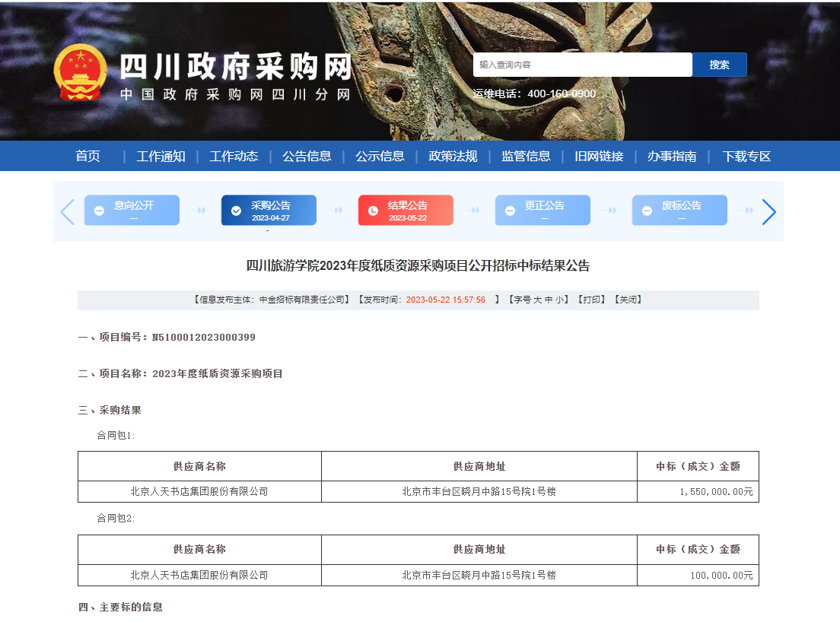Click the 合同包2 label
The height and width of the screenshot is (622, 840).
(115, 518)
